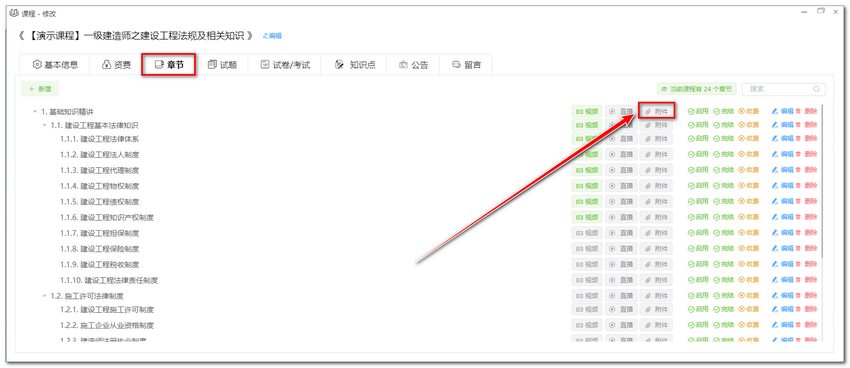This screenshot has height=368, width=850.
Task: Collapse the 1.2. 施工许可法律制度 node
Action: 44,296
